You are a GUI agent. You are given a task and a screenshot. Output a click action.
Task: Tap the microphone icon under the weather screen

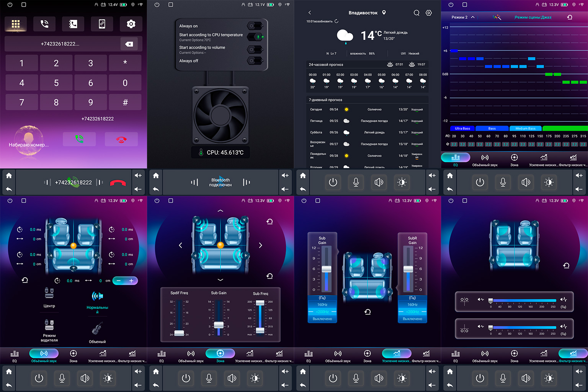tap(356, 183)
